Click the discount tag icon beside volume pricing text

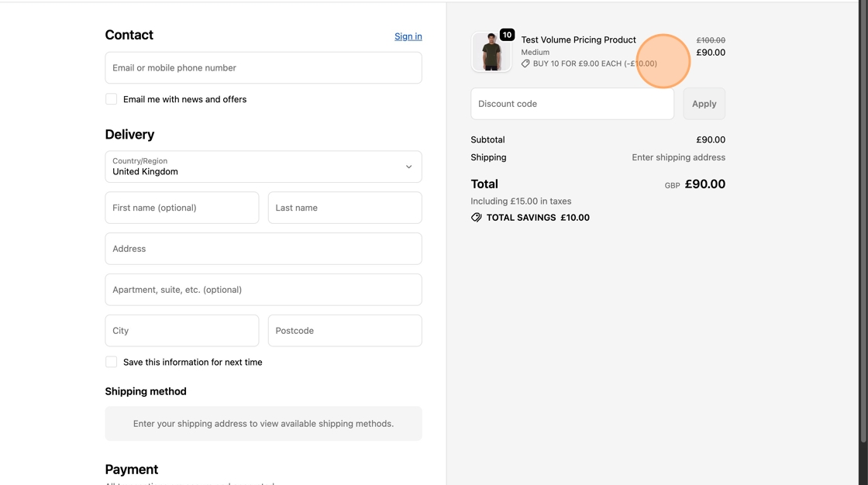[x=525, y=64]
